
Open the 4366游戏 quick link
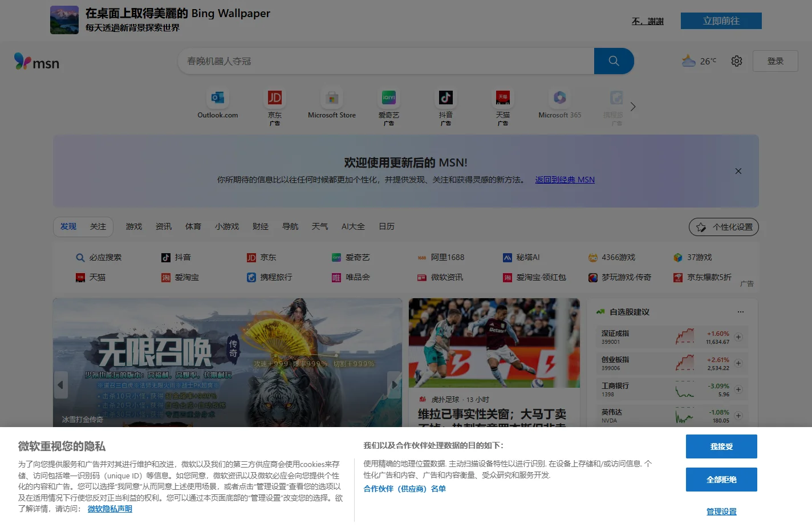[612, 258]
